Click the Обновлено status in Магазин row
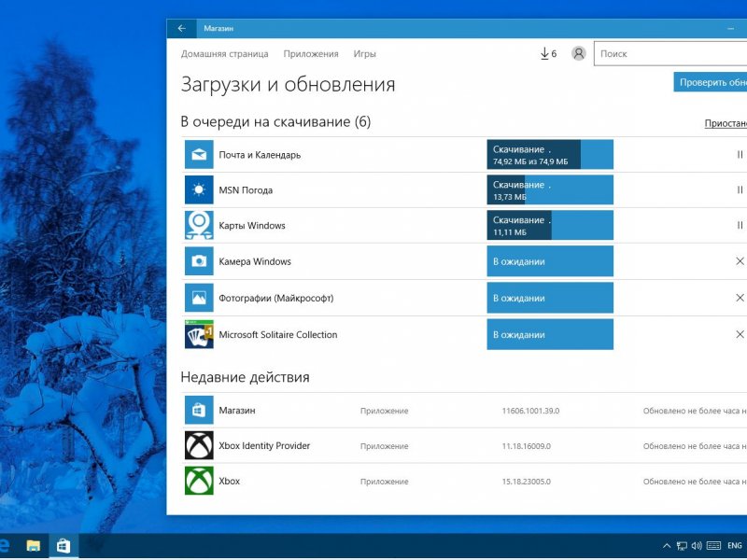Viewport: 747px width, 560px height. (x=695, y=411)
